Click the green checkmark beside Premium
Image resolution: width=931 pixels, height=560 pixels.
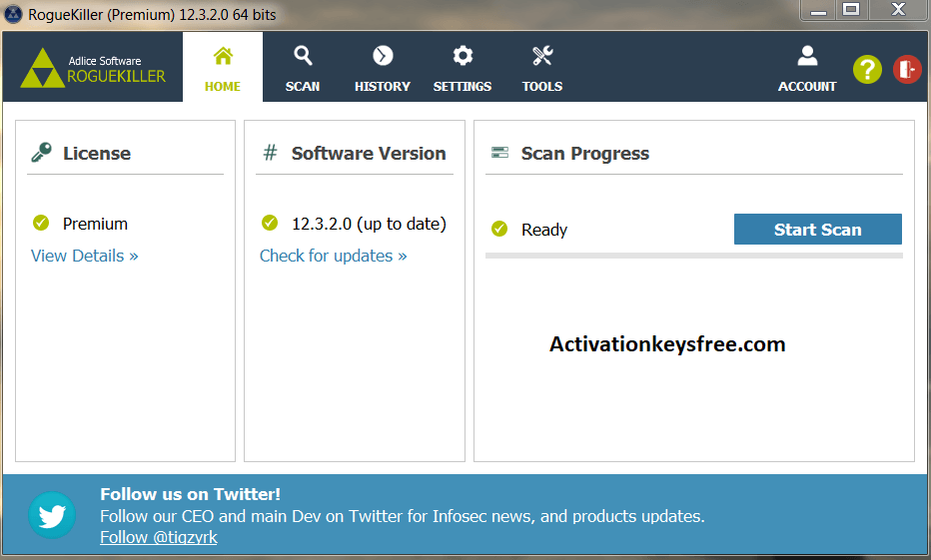pyautogui.click(x=41, y=223)
